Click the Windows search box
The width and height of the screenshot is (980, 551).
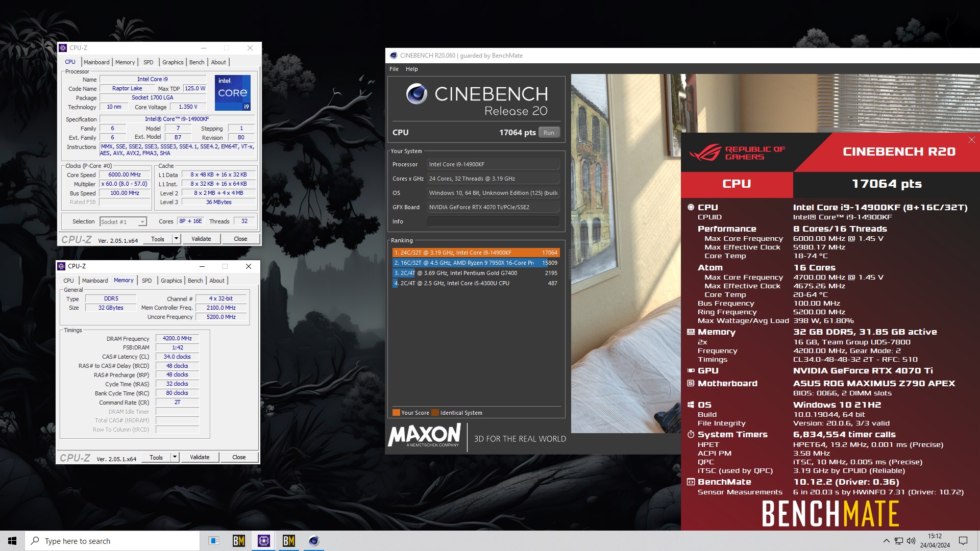pyautogui.click(x=112, y=541)
